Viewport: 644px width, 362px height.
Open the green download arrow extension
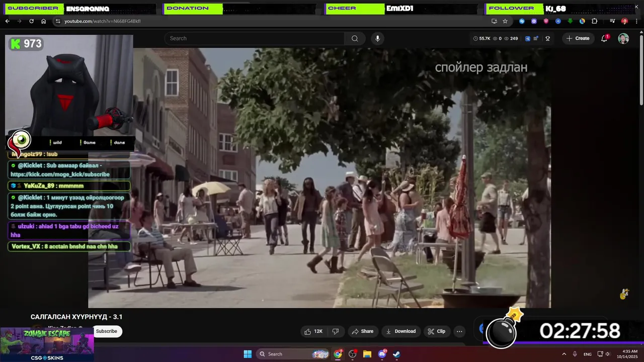click(x=570, y=21)
